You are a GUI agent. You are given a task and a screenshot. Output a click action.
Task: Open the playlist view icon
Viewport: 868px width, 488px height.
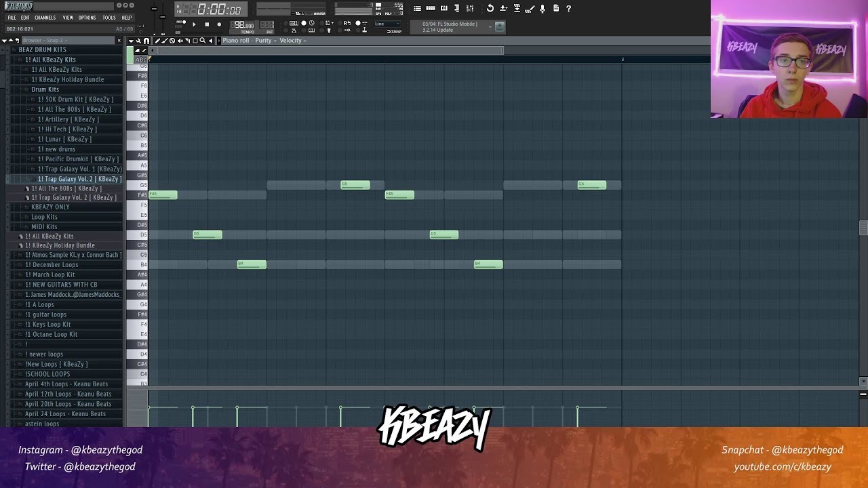[418, 8]
